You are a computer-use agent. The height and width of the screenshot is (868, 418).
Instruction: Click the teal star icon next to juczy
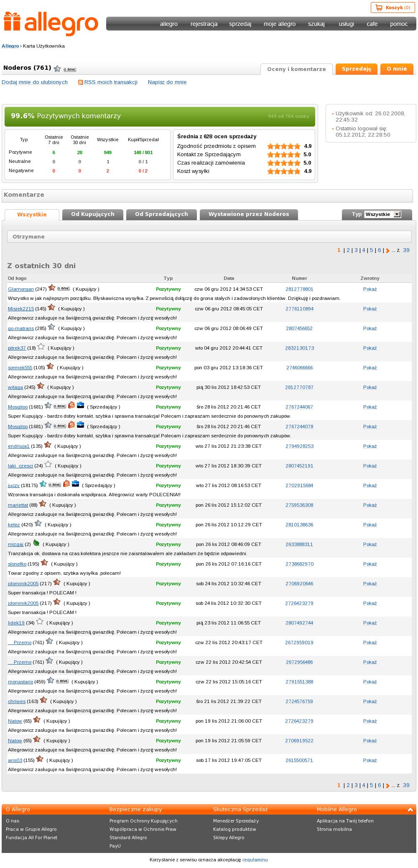tap(43, 484)
